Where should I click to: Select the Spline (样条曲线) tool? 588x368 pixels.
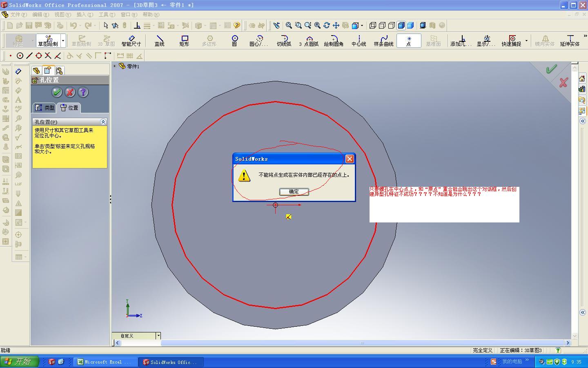[384, 41]
